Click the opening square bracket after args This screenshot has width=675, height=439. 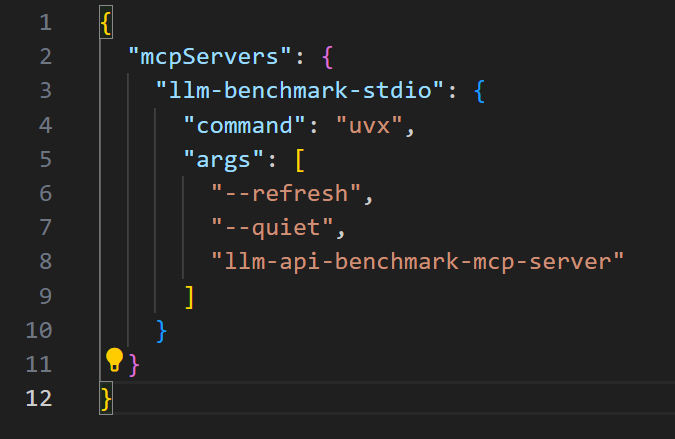tap(299, 159)
